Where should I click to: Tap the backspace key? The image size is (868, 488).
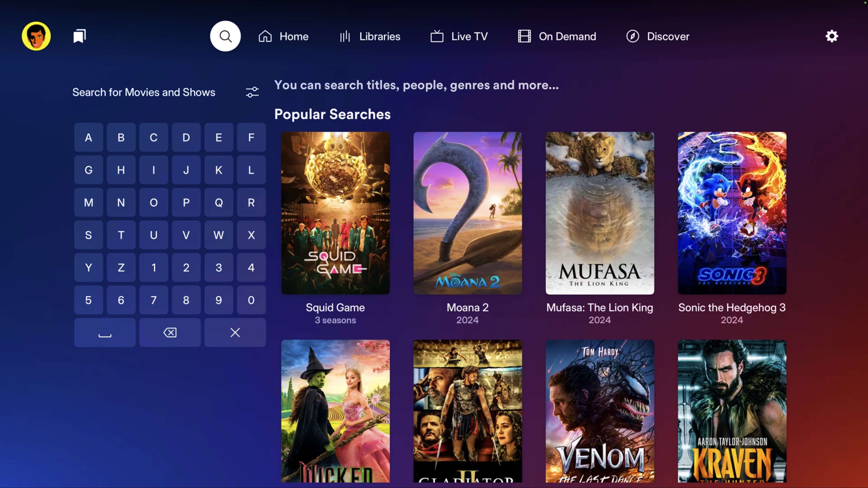[170, 332]
